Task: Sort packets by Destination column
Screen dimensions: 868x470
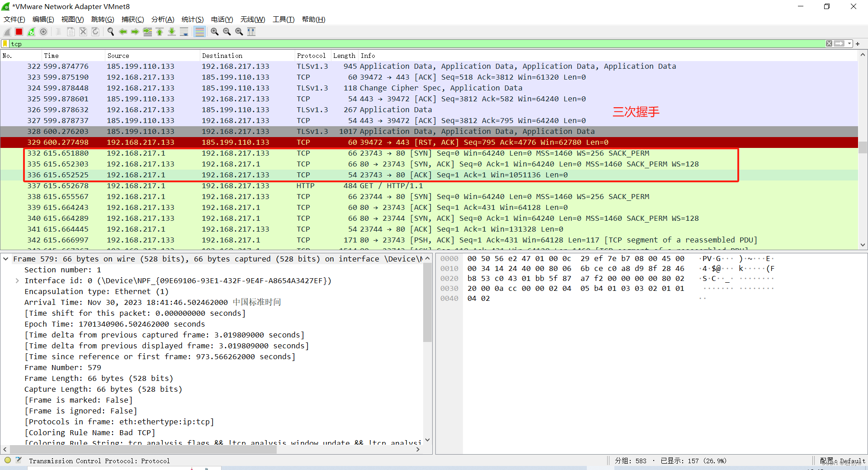Action: tap(247, 56)
